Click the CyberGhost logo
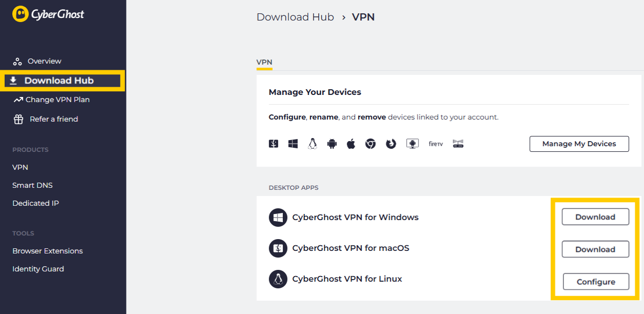Screen dimensions: 644x314 [48, 14]
